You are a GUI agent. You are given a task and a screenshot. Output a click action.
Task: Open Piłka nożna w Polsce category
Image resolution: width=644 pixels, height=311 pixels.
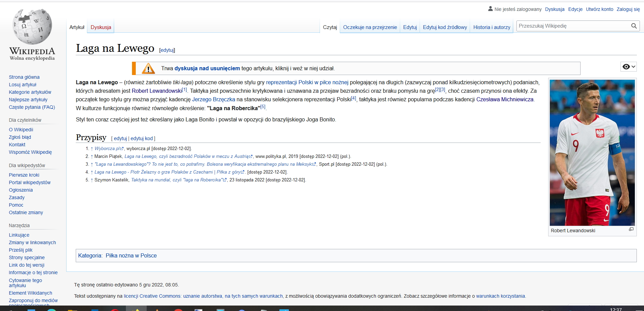click(x=131, y=256)
